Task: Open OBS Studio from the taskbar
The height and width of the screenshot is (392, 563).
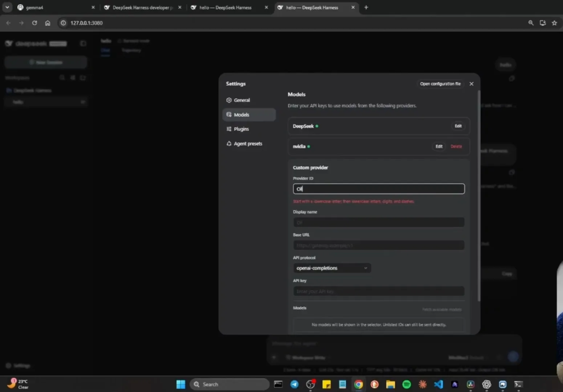Action: pos(310,384)
